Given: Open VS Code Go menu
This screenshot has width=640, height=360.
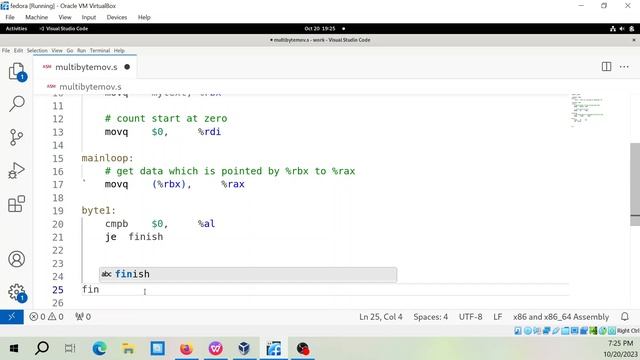Looking at the screenshot, I should pyautogui.click(x=70, y=51).
